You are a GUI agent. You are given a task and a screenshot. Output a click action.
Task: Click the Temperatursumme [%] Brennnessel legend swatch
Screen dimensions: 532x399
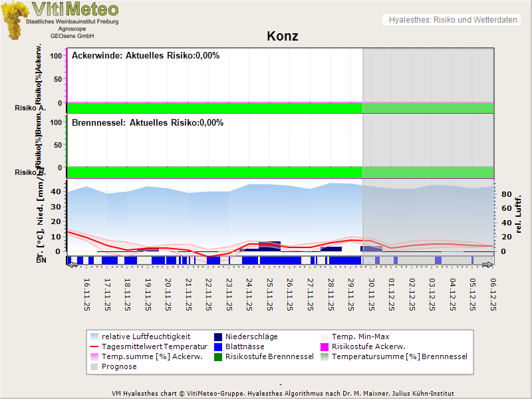click(325, 357)
